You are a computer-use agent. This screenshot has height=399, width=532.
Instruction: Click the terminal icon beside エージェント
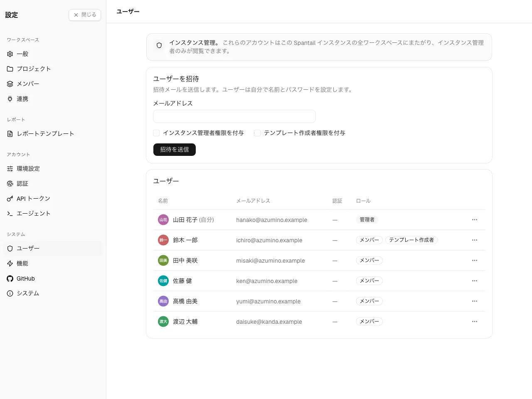coord(10,214)
